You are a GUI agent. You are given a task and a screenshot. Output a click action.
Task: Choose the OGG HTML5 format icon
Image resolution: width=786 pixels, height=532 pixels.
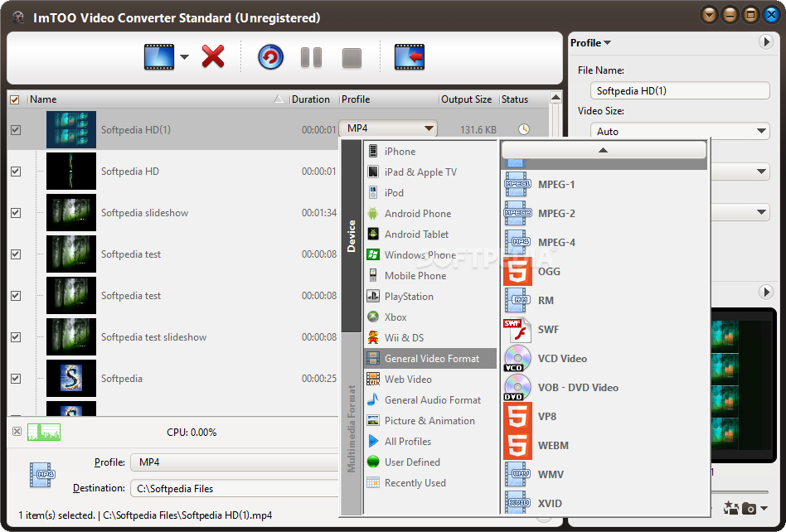(x=517, y=272)
